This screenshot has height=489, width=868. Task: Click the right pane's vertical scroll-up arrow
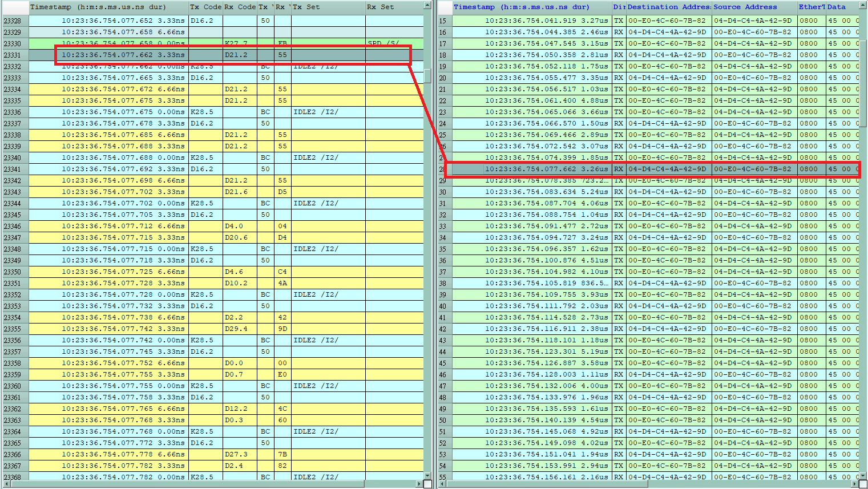click(x=863, y=6)
